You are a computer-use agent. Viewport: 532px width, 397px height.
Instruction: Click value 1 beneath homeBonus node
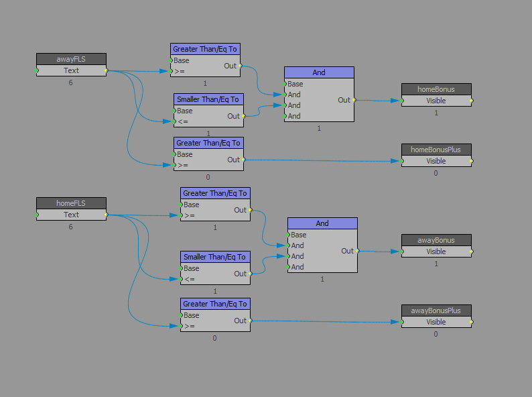pyautogui.click(x=436, y=113)
